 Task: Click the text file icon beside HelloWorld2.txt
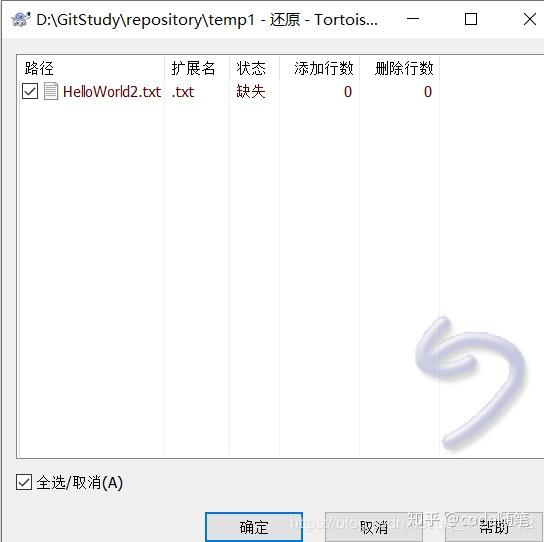[51, 92]
